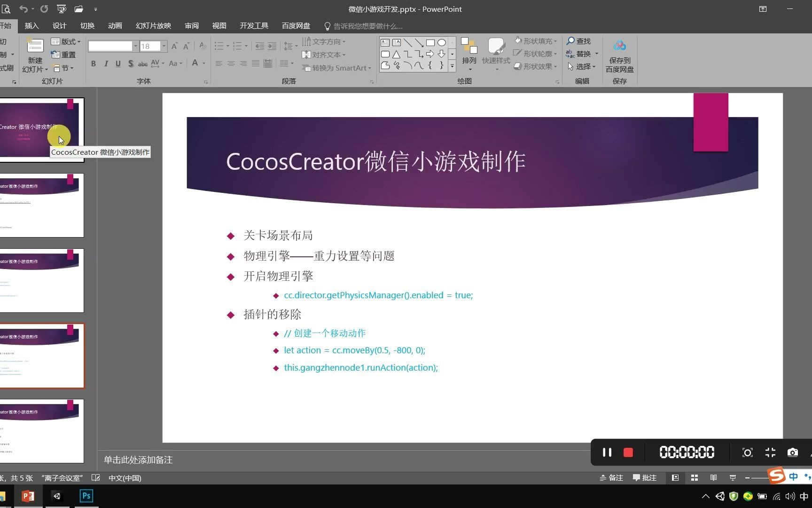Image resolution: width=812 pixels, height=508 pixels.
Task: Open the Transitions (切换) tab
Action: 87,26
